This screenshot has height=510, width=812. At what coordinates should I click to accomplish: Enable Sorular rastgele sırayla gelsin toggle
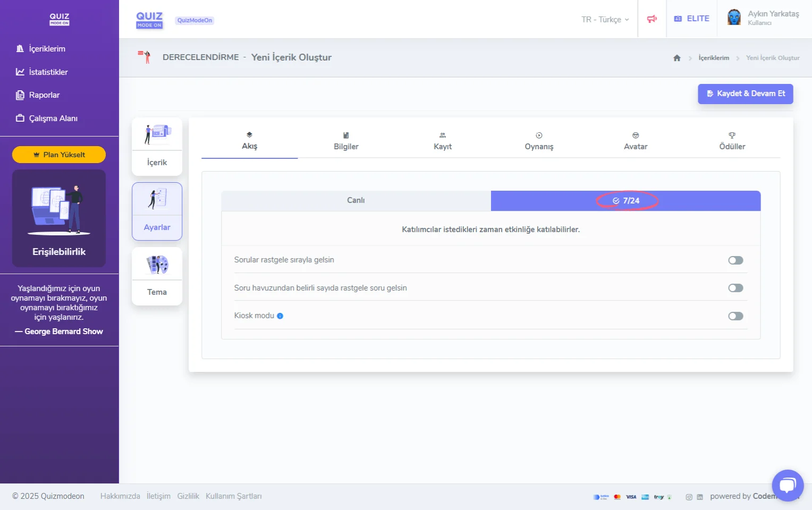click(x=735, y=260)
